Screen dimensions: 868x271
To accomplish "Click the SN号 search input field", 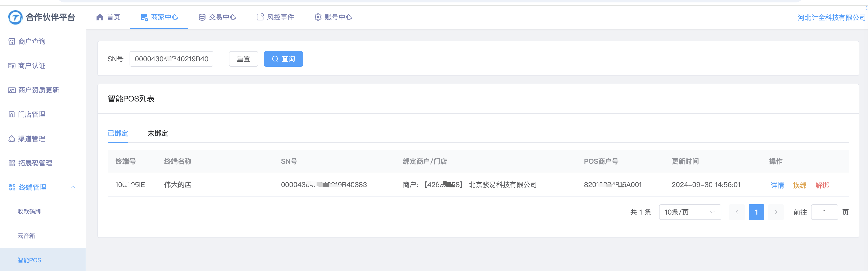I will (x=171, y=59).
